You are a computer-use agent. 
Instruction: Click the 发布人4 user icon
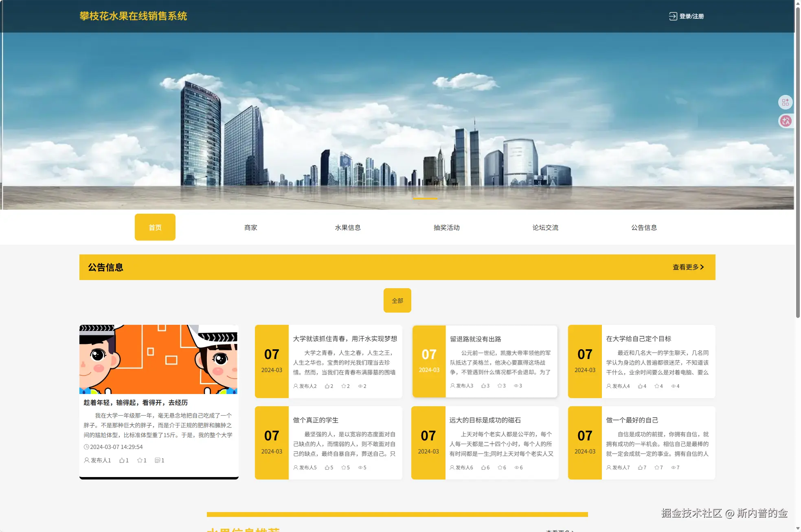coord(609,386)
